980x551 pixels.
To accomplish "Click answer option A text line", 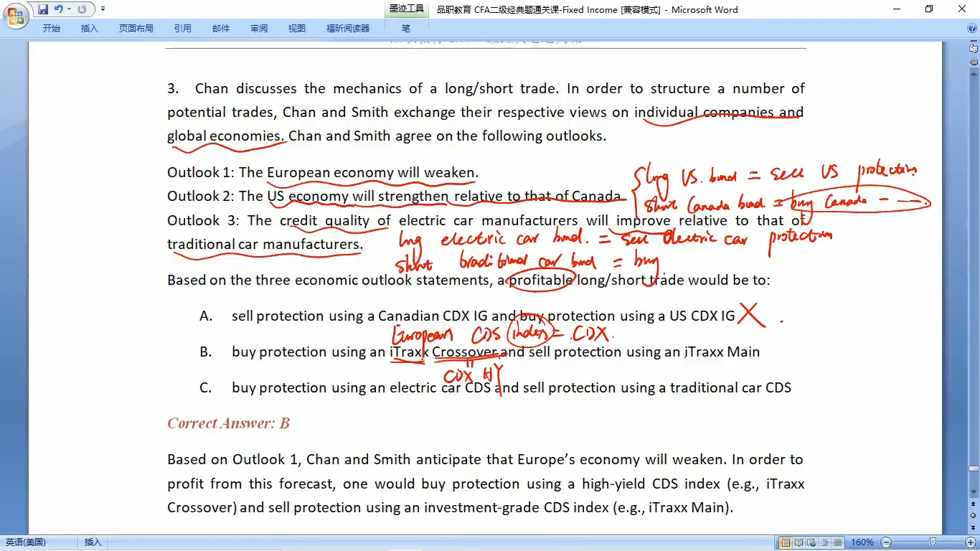I will pyautogui.click(x=484, y=316).
